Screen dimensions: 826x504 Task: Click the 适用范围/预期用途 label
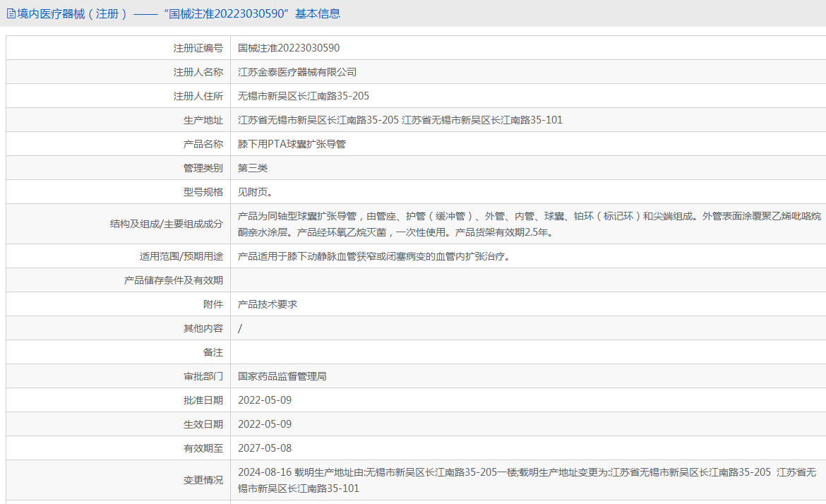(181, 256)
